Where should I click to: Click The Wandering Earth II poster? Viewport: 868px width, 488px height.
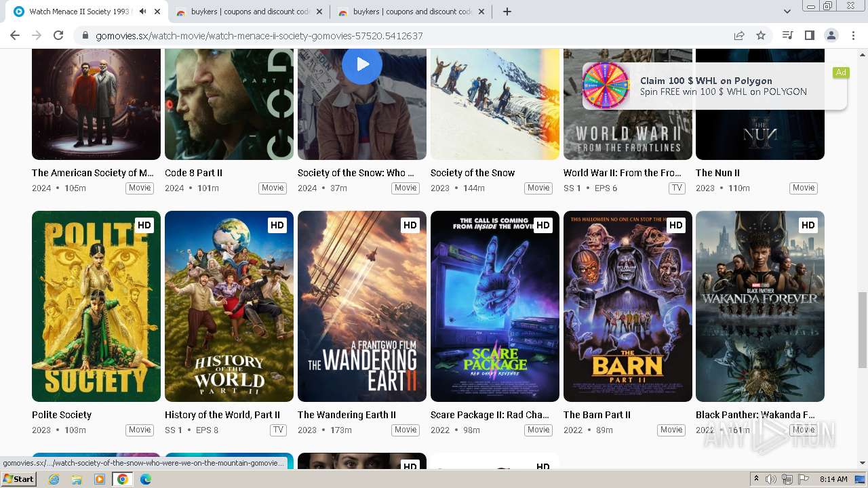[362, 306]
